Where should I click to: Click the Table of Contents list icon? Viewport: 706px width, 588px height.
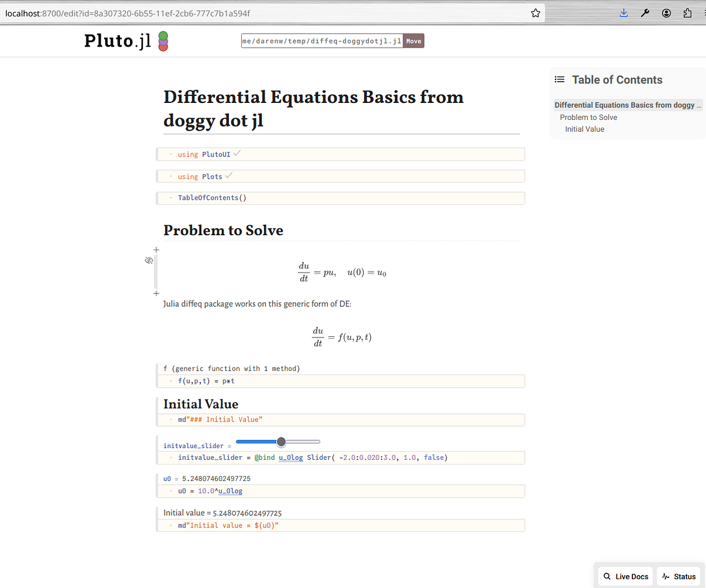pos(559,79)
